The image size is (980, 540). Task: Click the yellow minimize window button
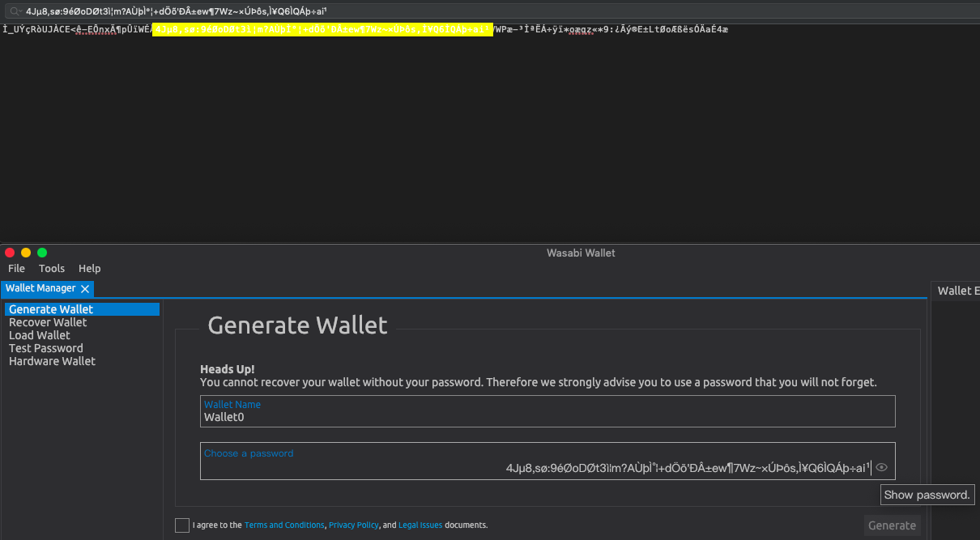(x=26, y=253)
